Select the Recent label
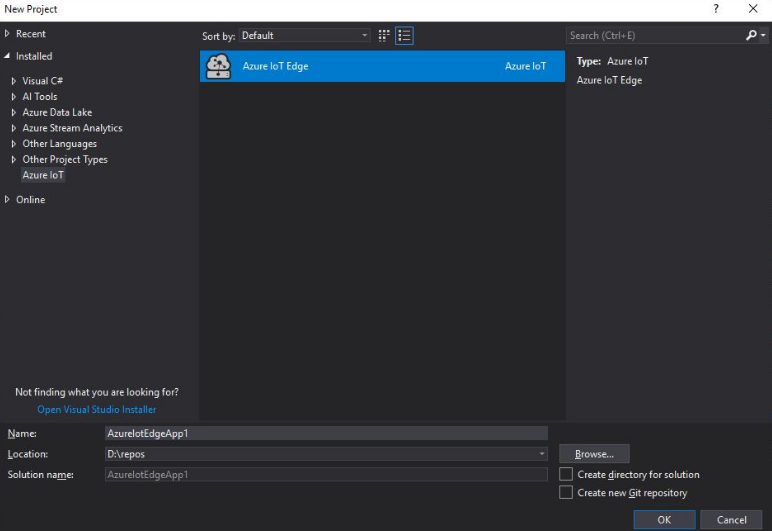This screenshot has width=772, height=531. (31, 33)
